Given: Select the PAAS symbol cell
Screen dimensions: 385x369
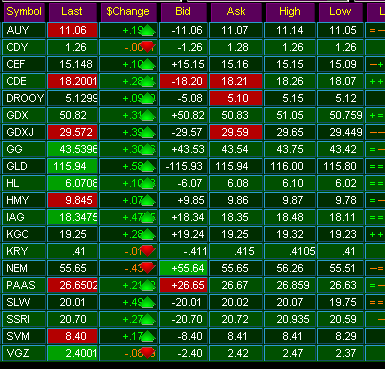Looking at the screenshot, I should tap(24, 285).
